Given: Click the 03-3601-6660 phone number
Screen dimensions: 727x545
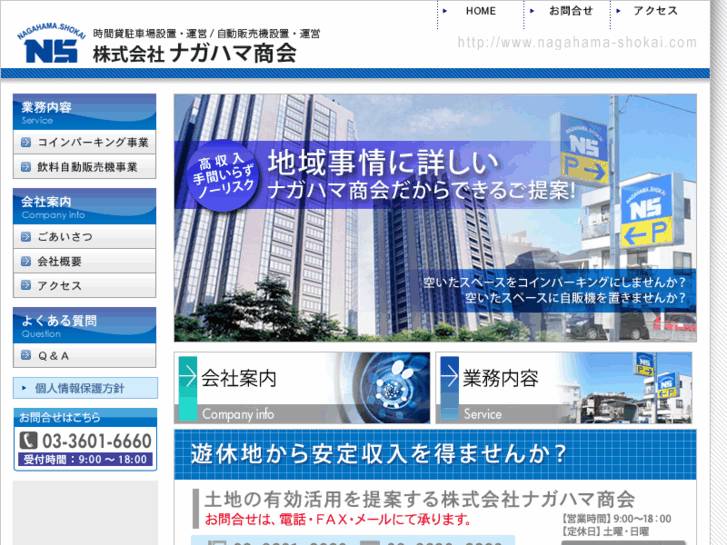Looking at the screenshot, I should click(x=97, y=441).
